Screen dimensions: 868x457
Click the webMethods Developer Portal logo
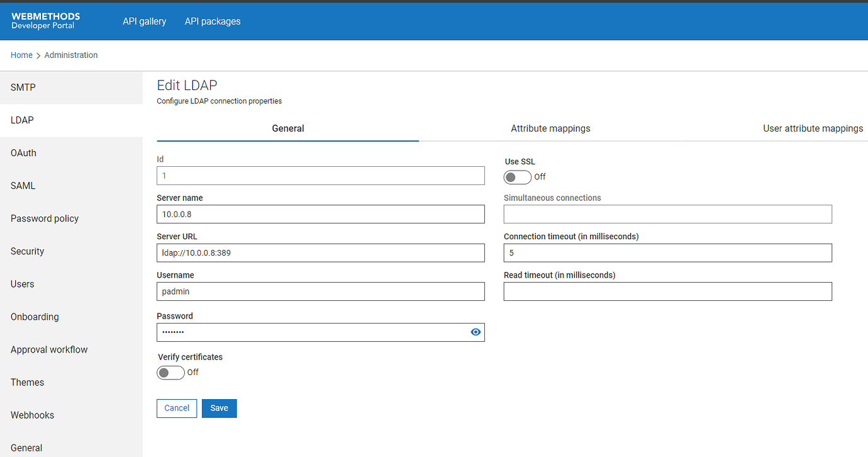coord(45,21)
